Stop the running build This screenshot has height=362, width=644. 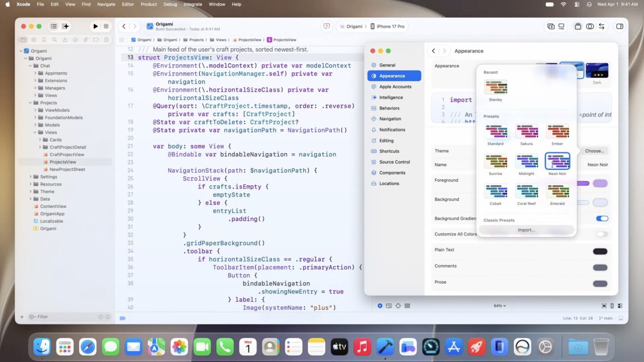106,26
